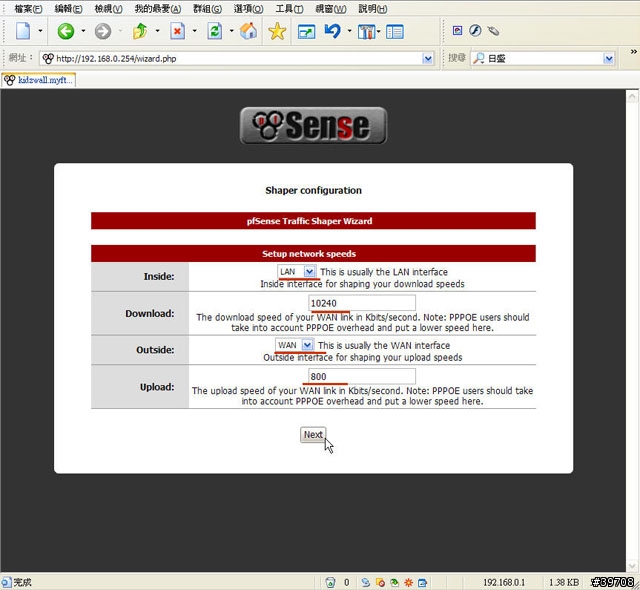Open dropdown arrow beside refresh icon
This screenshot has height=590, width=640.
[x=231, y=31]
